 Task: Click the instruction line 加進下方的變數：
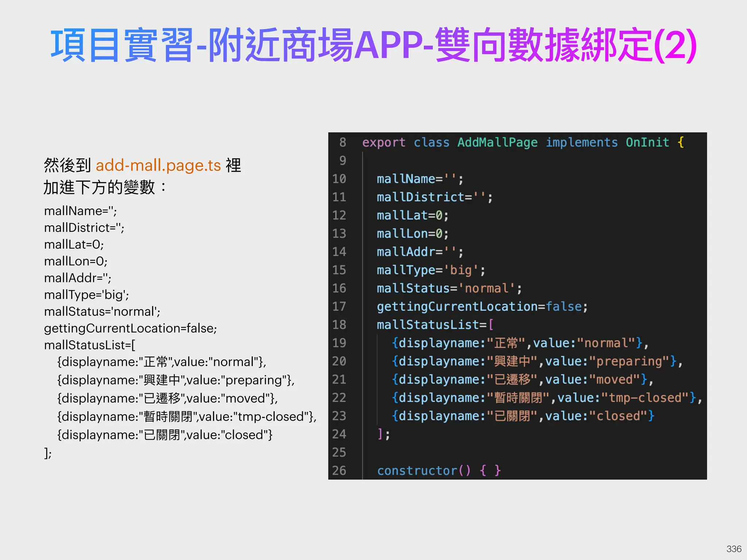click(x=105, y=188)
